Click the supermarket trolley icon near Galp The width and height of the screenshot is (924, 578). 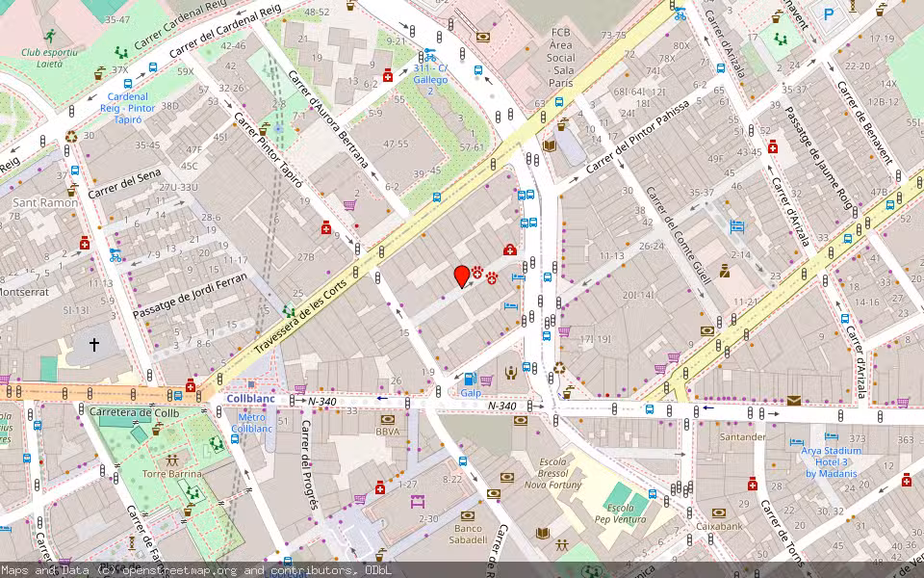pyautogui.click(x=486, y=378)
